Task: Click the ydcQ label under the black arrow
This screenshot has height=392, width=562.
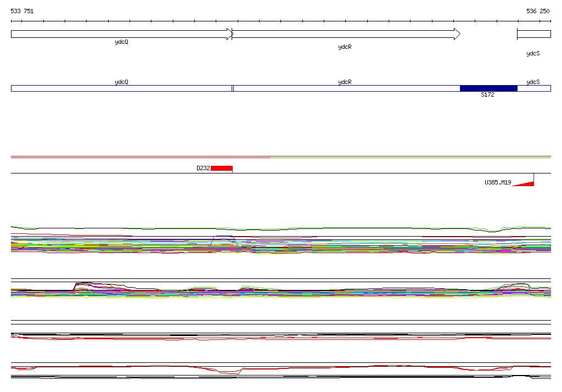Action: coord(121,42)
